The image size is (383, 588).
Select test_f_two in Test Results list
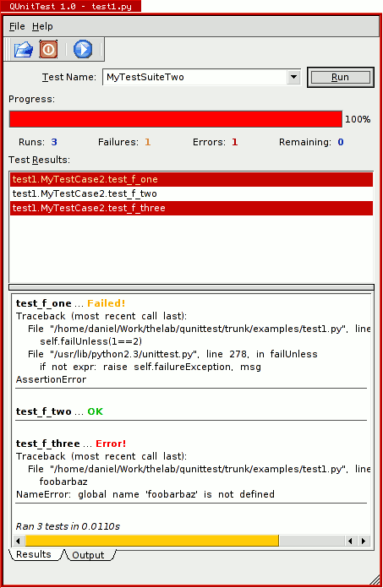pyautogui.click(x=191, y=193)
